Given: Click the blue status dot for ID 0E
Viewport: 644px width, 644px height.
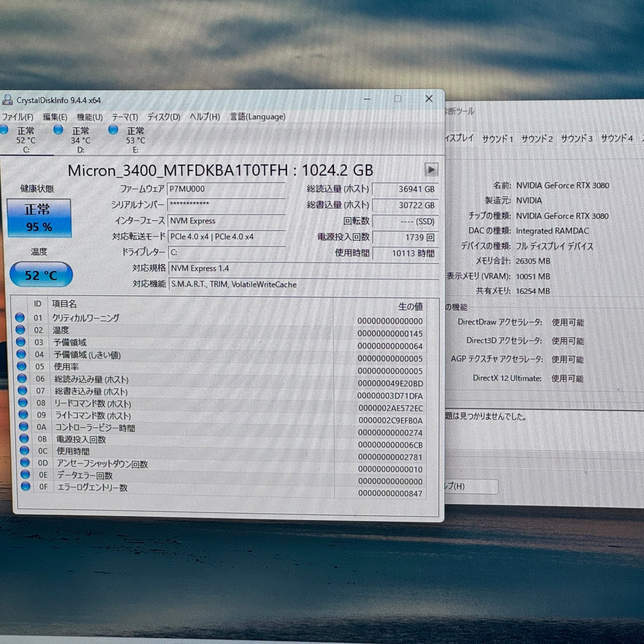Looking at the screenshot, I should tap(25, 474).
